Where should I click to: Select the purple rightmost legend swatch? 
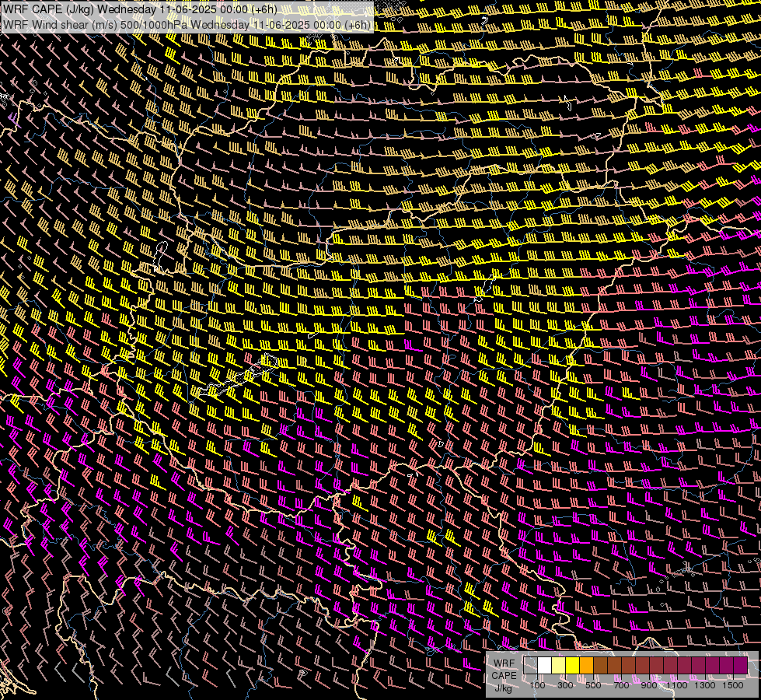[x=740, y=665]
